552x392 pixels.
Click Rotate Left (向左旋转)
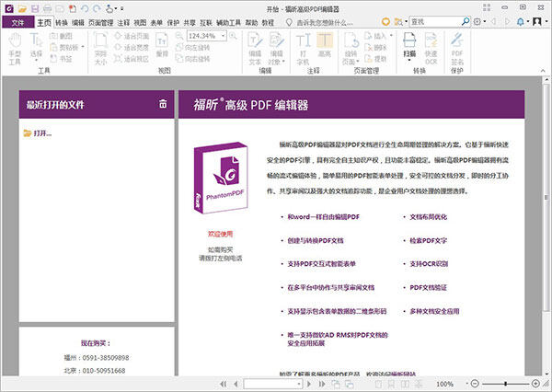point(192,47)
